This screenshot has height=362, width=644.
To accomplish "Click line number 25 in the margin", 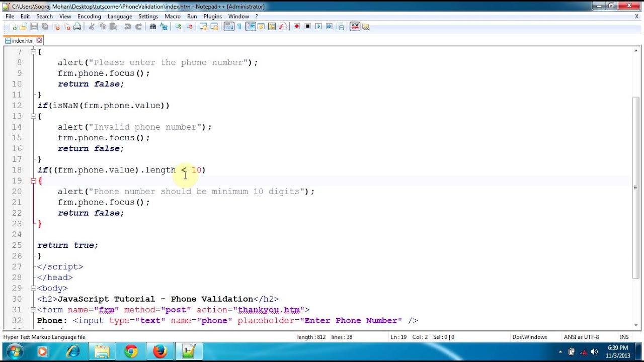I will tap(16, 245).
